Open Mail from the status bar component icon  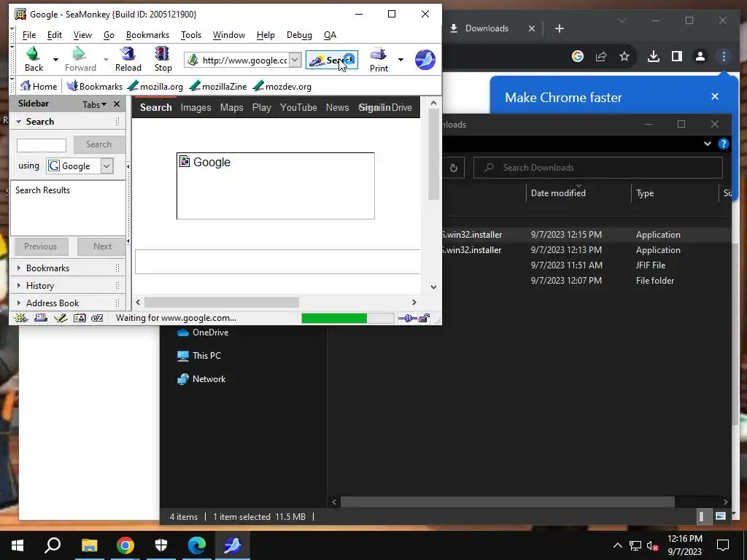[41, 318]
